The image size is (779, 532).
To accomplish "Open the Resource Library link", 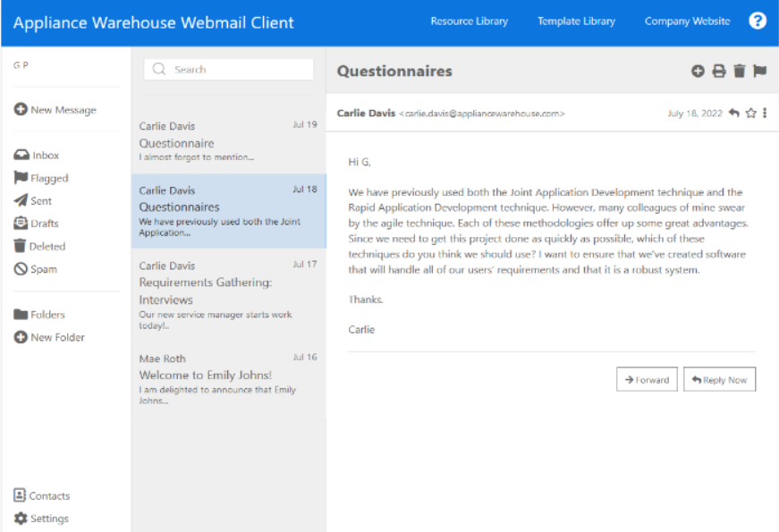I will point(469,21).
